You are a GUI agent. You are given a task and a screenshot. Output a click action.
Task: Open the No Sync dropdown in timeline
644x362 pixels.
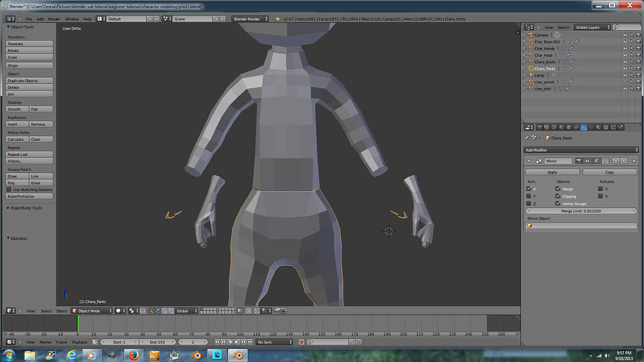[274, 342]
